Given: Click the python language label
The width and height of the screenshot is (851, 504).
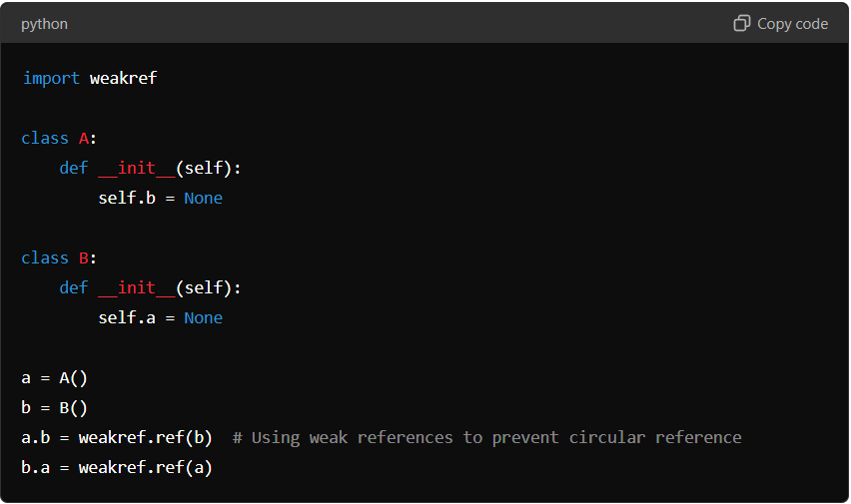Looking at the screenshot, I should point(44,24).
